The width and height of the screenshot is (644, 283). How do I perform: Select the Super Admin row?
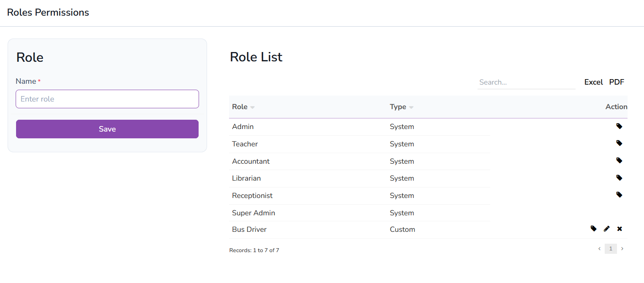click(254, 213)
